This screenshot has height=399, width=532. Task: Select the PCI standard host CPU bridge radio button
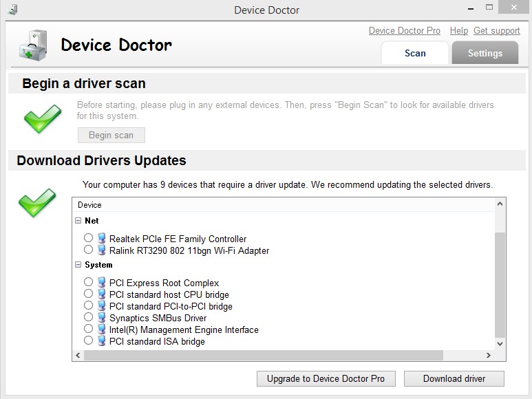(x=88, y=294)
